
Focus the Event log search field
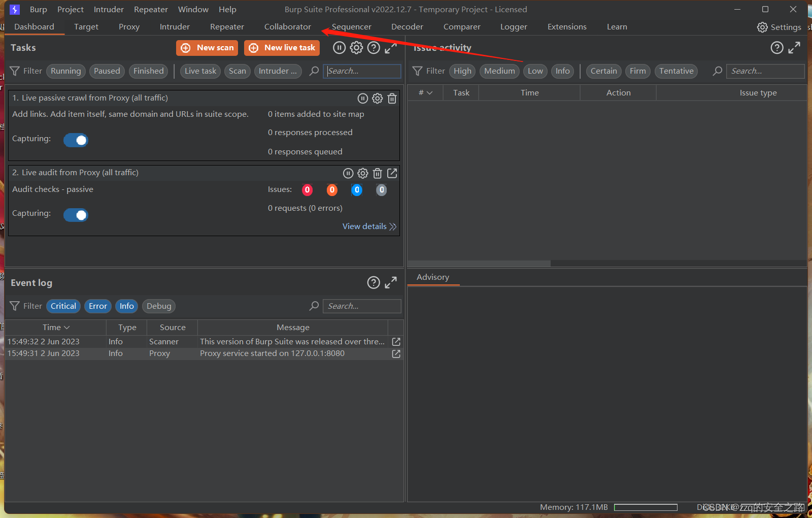pyautogui.click(x=362, y=306)
